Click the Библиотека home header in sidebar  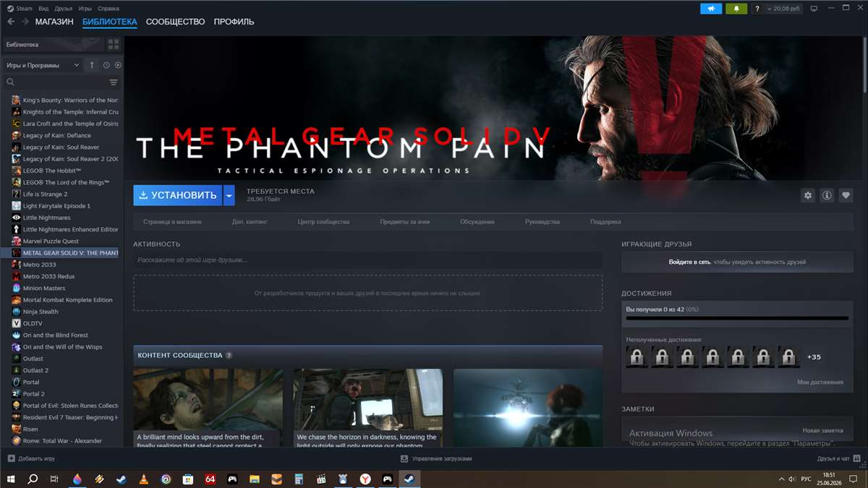pos(53,45)
